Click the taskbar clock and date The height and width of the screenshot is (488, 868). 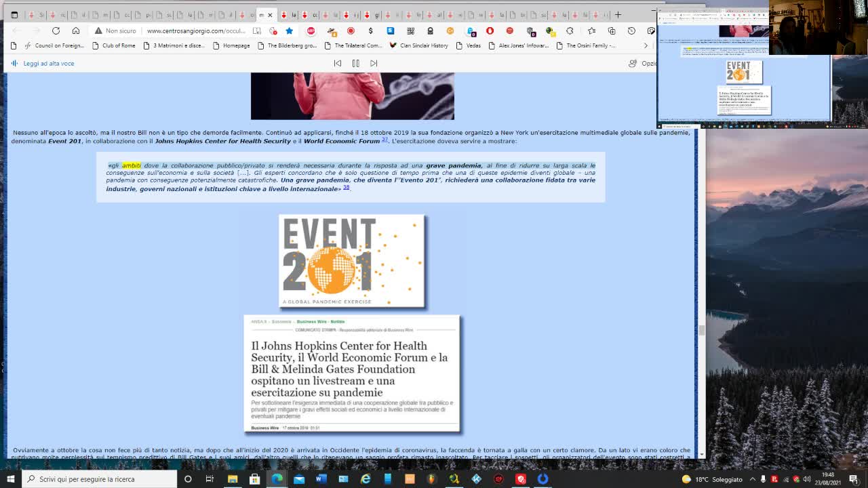828,479
